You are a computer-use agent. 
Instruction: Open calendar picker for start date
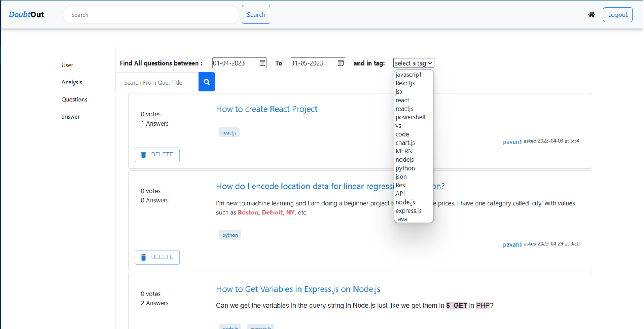click(x=262, y=63)
